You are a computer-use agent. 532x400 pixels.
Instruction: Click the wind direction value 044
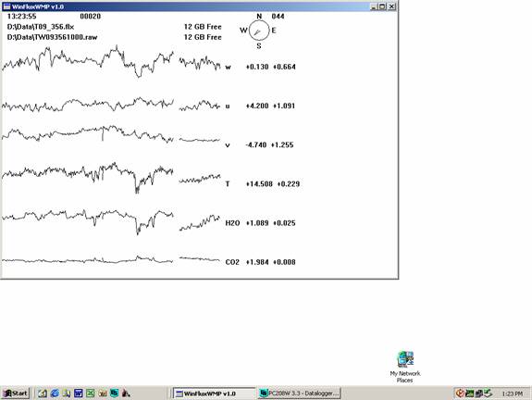pos(278,17)
